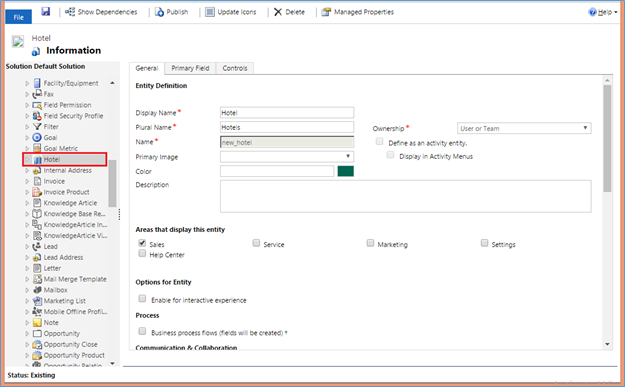Screen dimensions: 625x387
Task: Click Managed Properties button text
Action: (364, 12)
